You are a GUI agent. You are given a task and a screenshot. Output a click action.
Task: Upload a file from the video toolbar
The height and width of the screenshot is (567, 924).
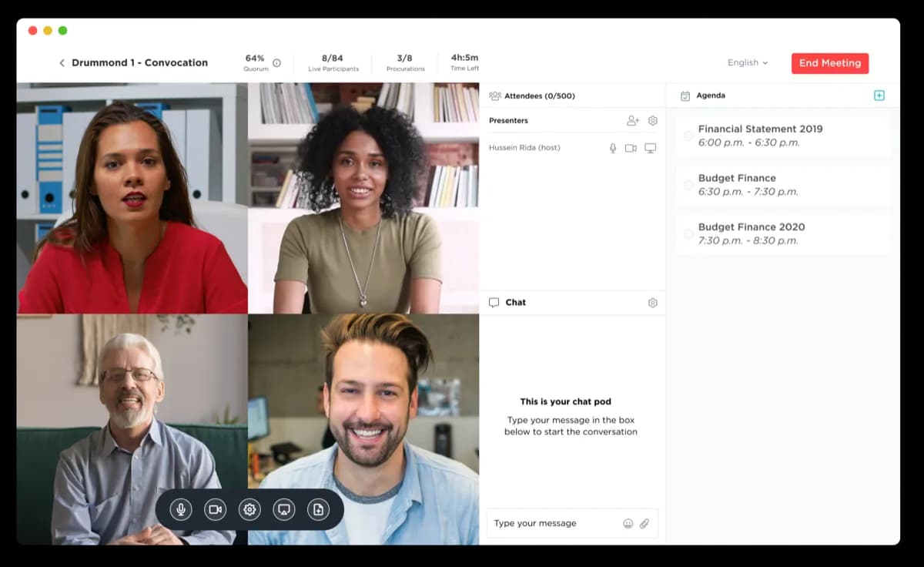[x=318, y=509]
